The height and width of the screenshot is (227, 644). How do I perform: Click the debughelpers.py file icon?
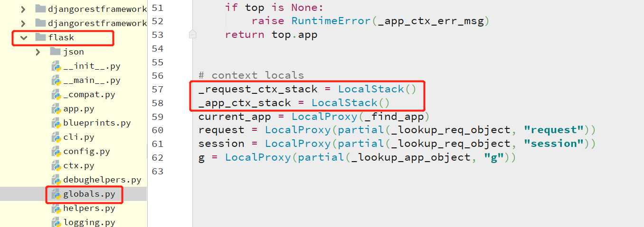[56, 180]
